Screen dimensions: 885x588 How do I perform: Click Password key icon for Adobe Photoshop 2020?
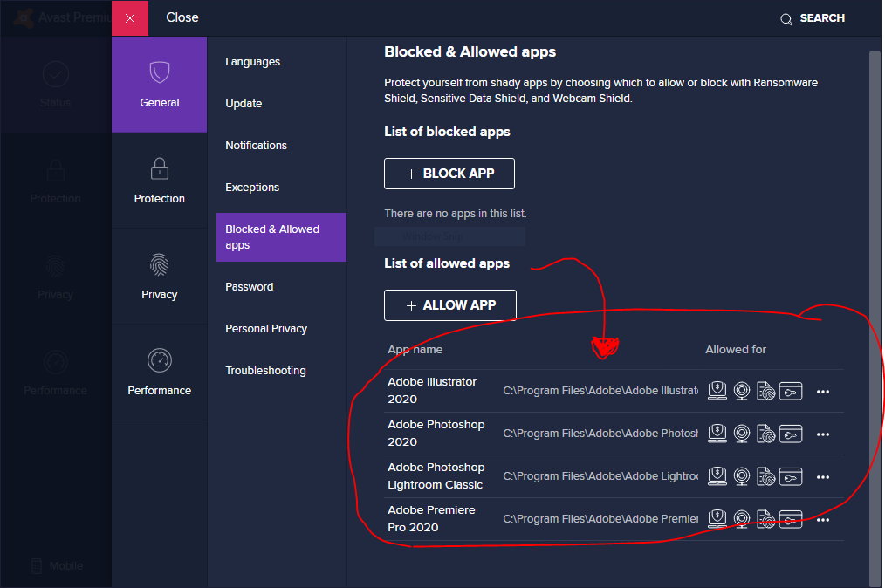pyautogui.click(x=791, y=434)
